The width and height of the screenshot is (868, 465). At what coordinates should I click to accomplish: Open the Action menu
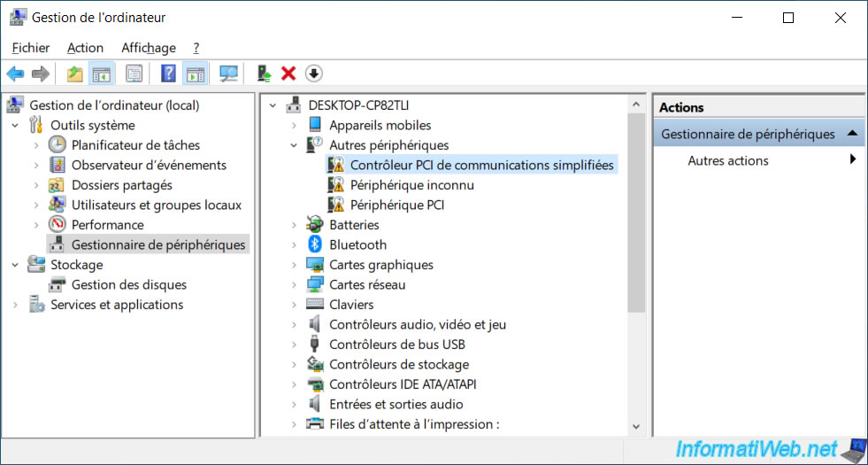[85, 48]
